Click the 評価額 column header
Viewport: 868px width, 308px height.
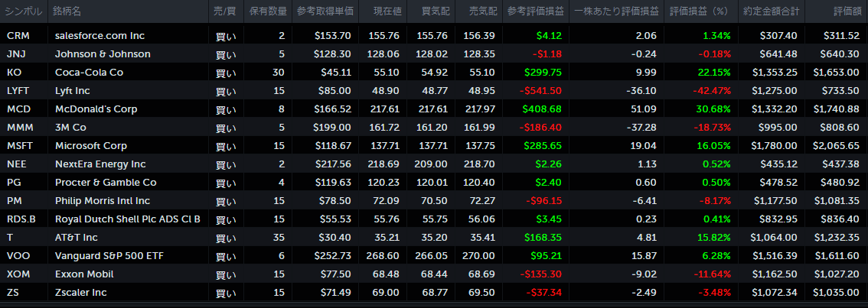[847, 11]
